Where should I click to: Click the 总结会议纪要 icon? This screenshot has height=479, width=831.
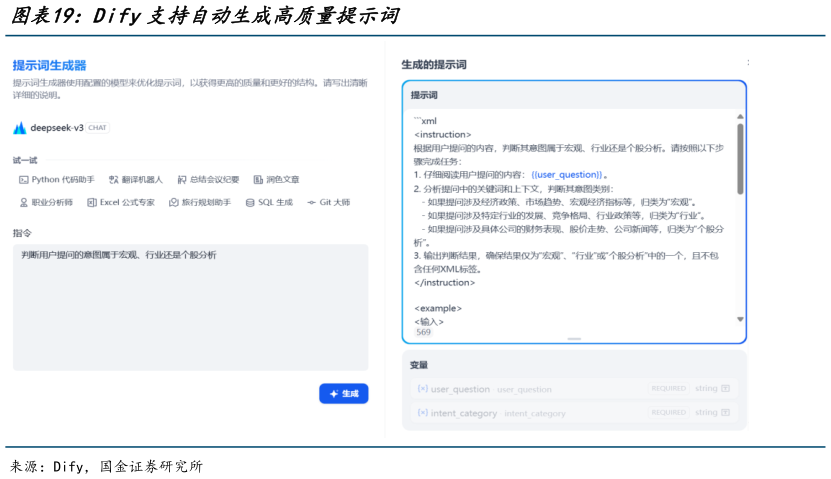[x=182, y=180]
